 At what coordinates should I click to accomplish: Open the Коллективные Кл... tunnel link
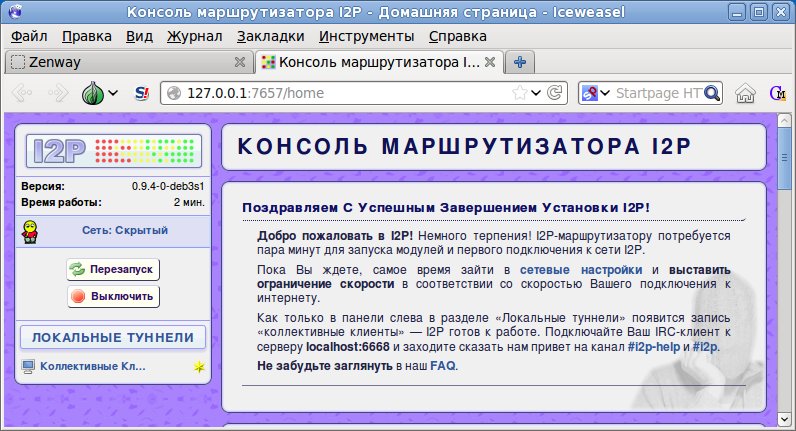[x=93, y=366]
